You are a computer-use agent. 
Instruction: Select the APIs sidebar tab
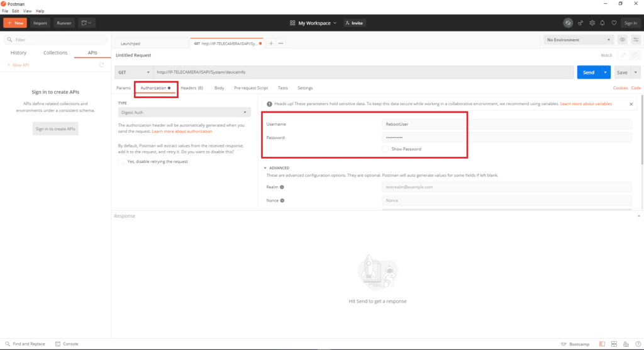coord(92,53)
